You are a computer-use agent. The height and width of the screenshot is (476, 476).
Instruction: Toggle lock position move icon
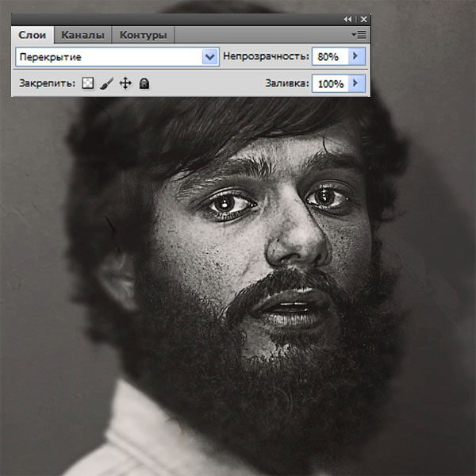(125, 83)
